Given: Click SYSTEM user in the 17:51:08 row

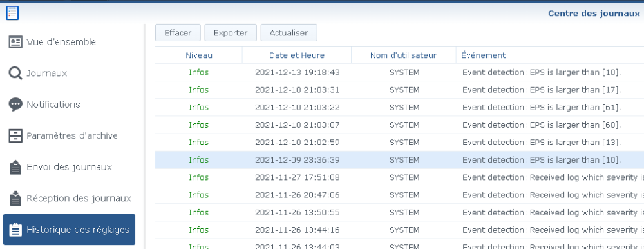Looking at the screenshot, I should tap(404, 177).
